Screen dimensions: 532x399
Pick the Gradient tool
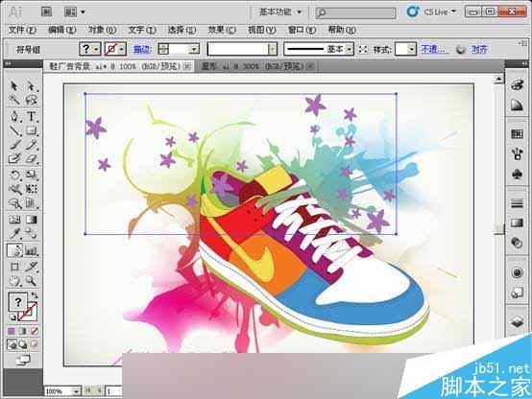pos(31,220)
